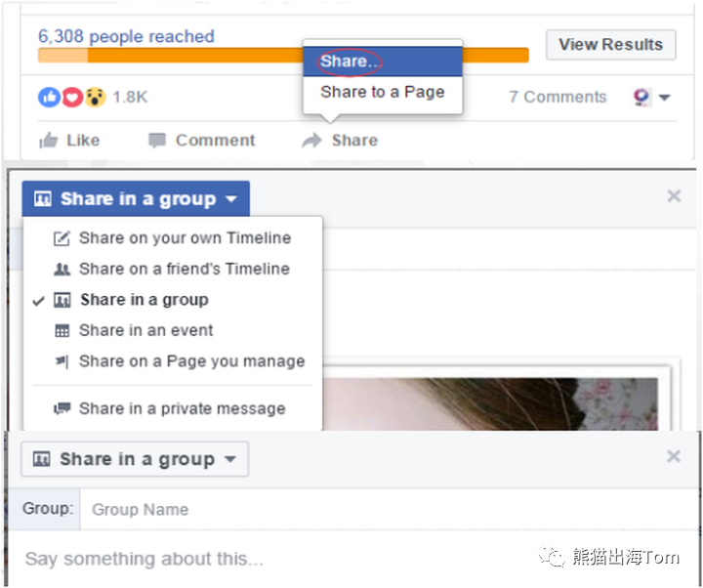Select checked Share in a group item

pos(173,300)
